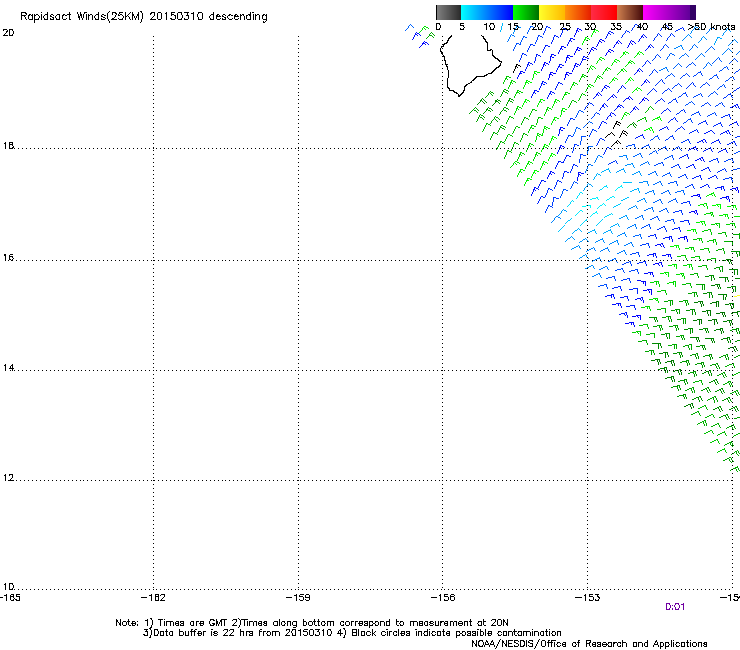The image size is (740, 650).
Task: Click the legend tick label 25
Action: coord(565,27)
